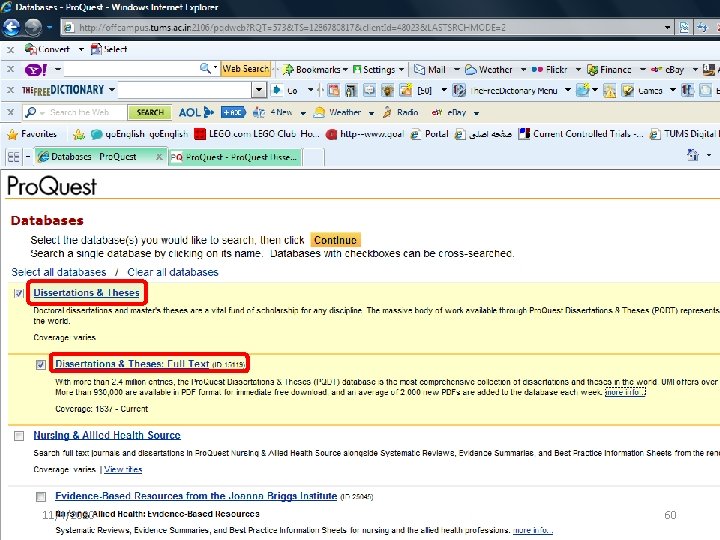The height and width of the screenshot is (540, 720).
Task: Close the Databases - ProQuest tab
Action: click(159, 157)
